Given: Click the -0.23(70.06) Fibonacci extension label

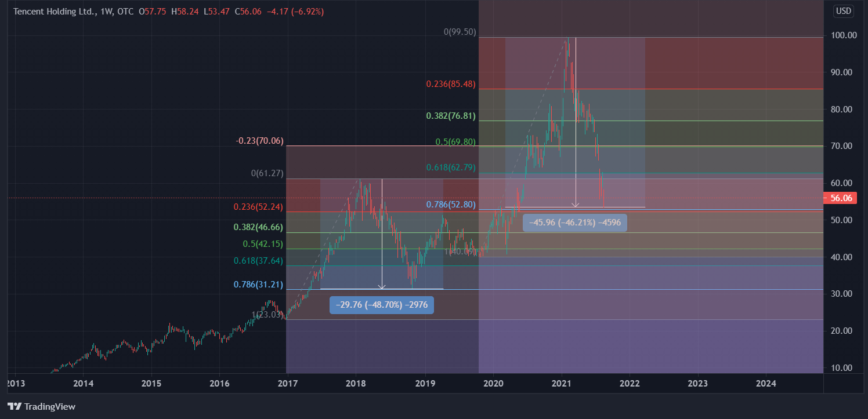Looking at the screenshot, I should click(259, 141).
